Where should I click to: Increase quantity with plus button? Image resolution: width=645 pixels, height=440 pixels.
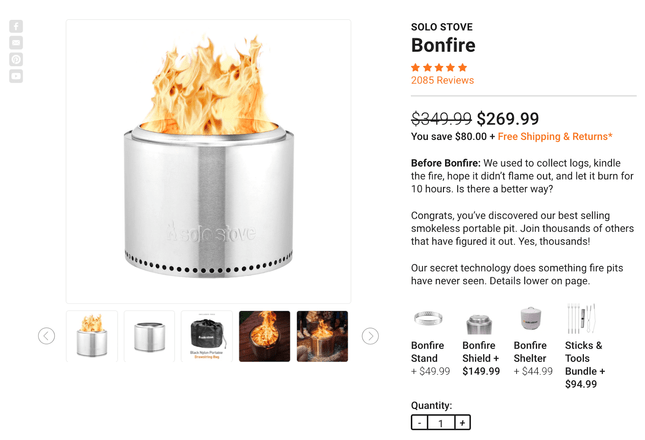(462, 423)
